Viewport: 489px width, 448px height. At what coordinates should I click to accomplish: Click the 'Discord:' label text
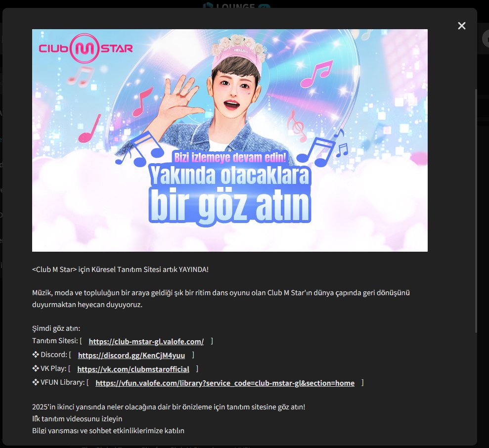[x=54, y=355]
